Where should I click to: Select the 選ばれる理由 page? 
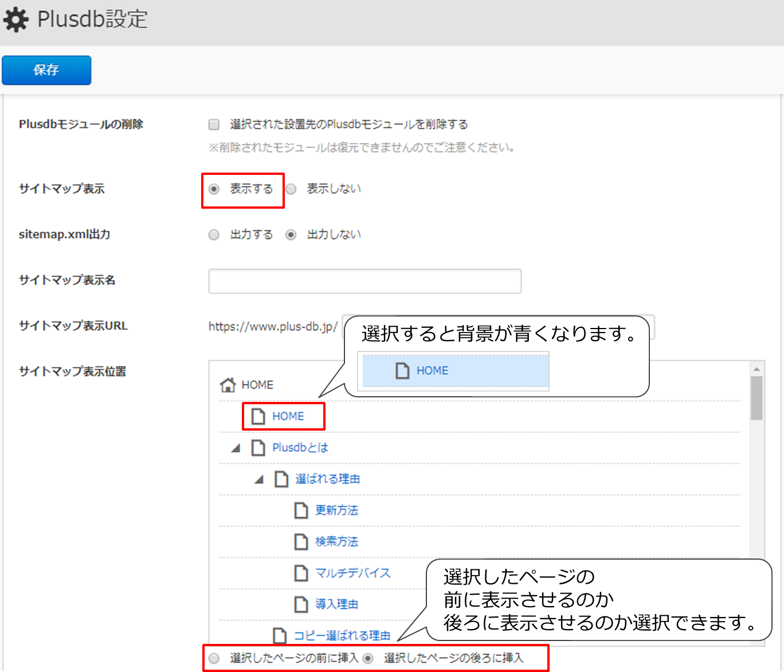pos(328,479)
